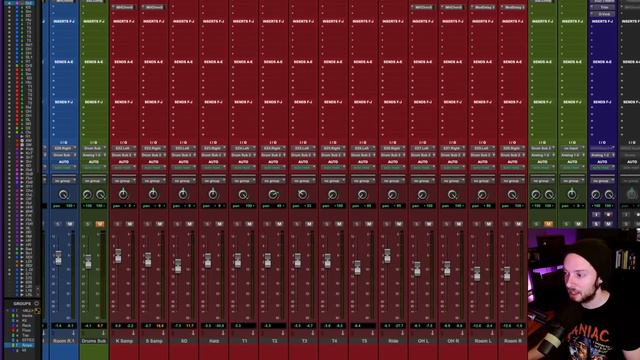Click the first insert slot on S Samp
Screen dimensions: 640x360
153,7
